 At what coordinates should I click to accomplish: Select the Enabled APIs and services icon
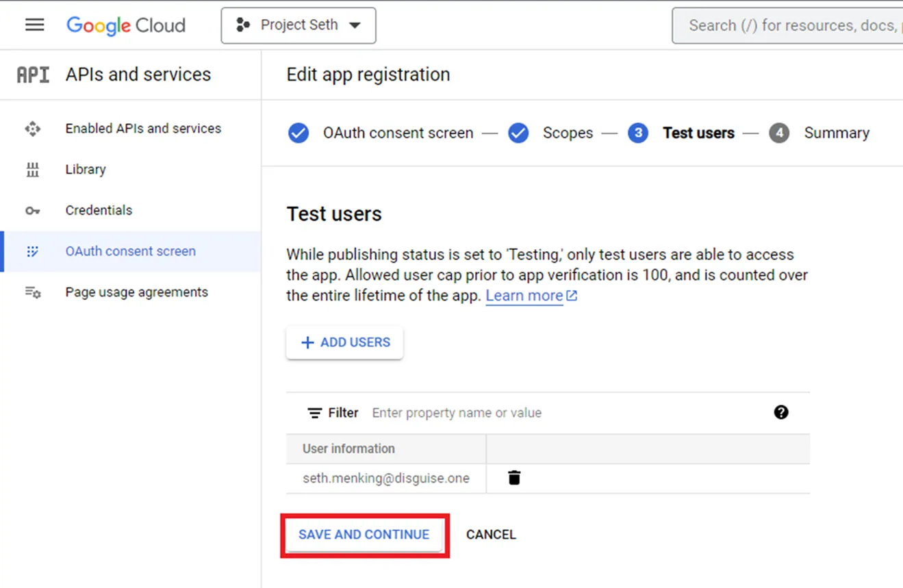tap(33, 128)
